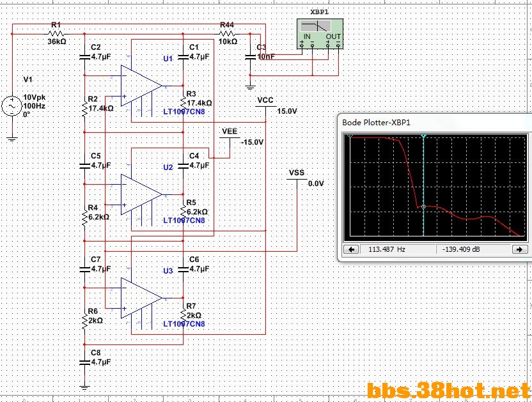Select capacitor C6 symbol
Viewport: 532px width, 402px height.
click(184, 268)
